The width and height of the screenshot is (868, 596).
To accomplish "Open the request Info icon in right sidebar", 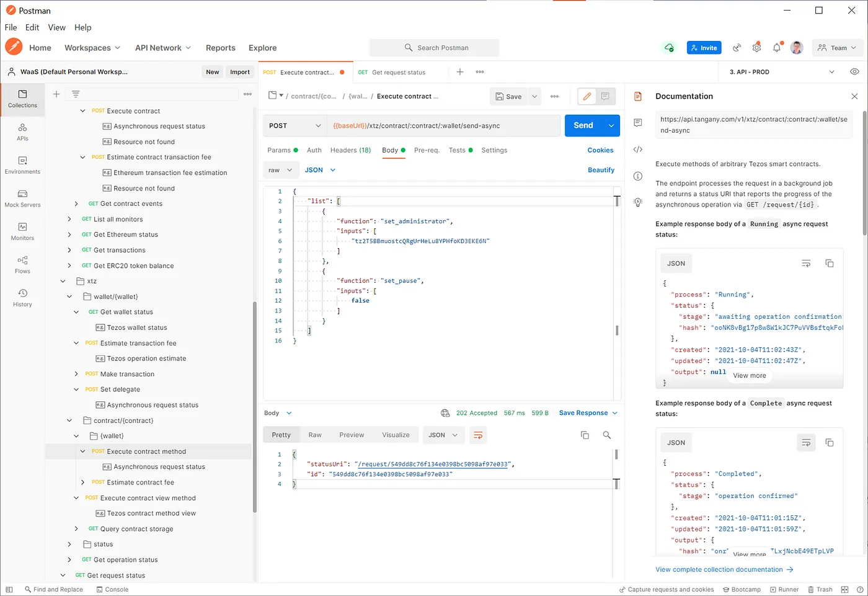I will point(638,176).
